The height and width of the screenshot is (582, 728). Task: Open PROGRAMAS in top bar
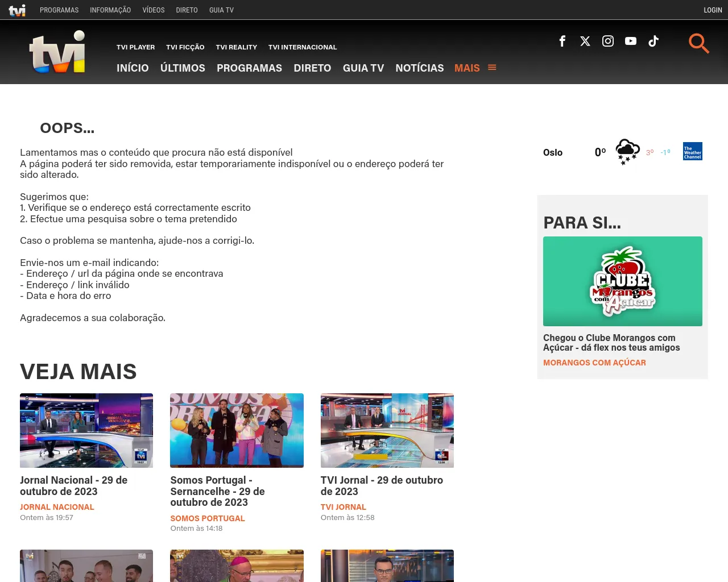(x=59, y=10)
